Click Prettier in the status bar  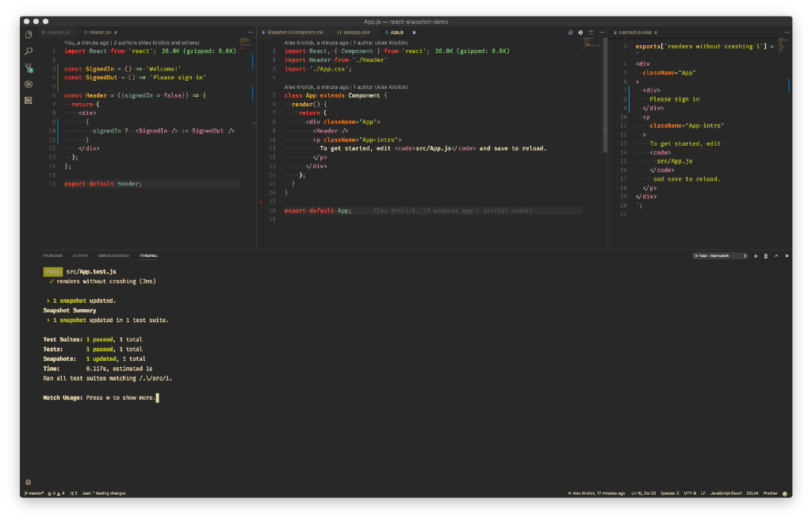772,493
